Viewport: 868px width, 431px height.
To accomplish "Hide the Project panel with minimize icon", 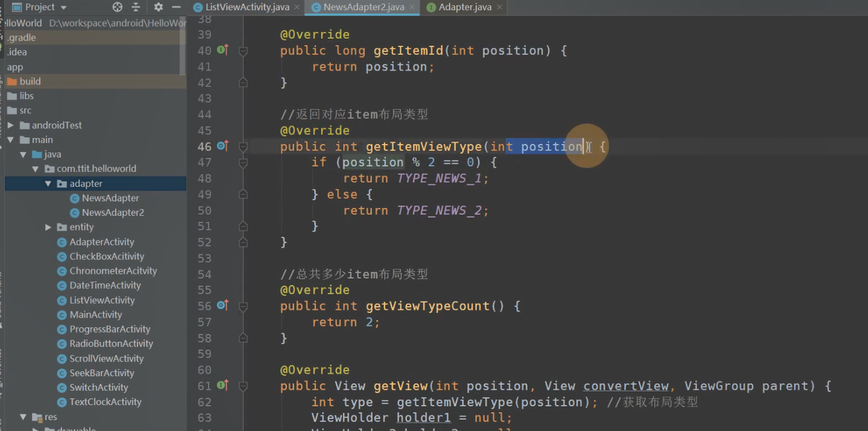I will [x=176, y=7].
